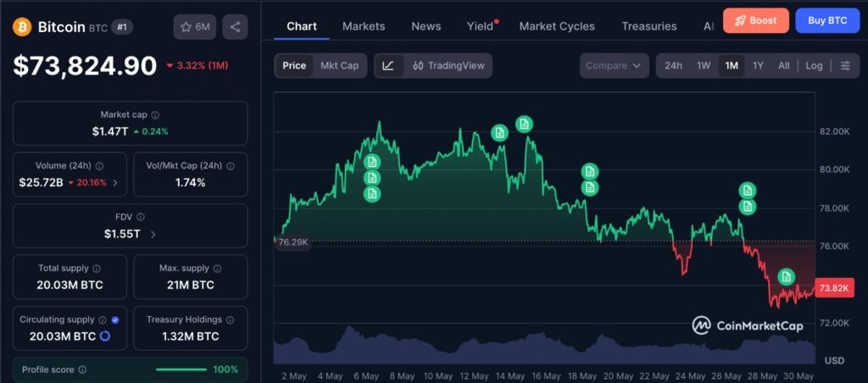Add Bitcoin to watchlist via star button
This screenshot has width=868, height=383.
click(195, 26)
